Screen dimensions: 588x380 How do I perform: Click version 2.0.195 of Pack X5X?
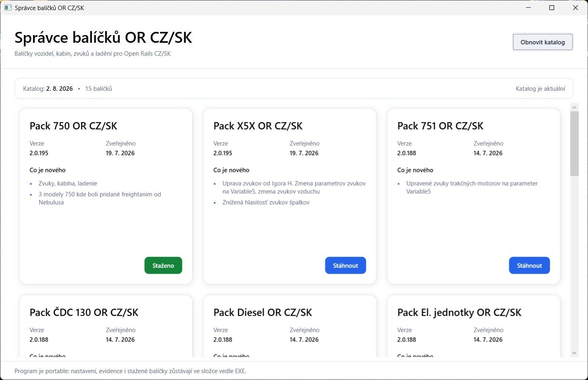pyautogui.click(x=223, y=153)
